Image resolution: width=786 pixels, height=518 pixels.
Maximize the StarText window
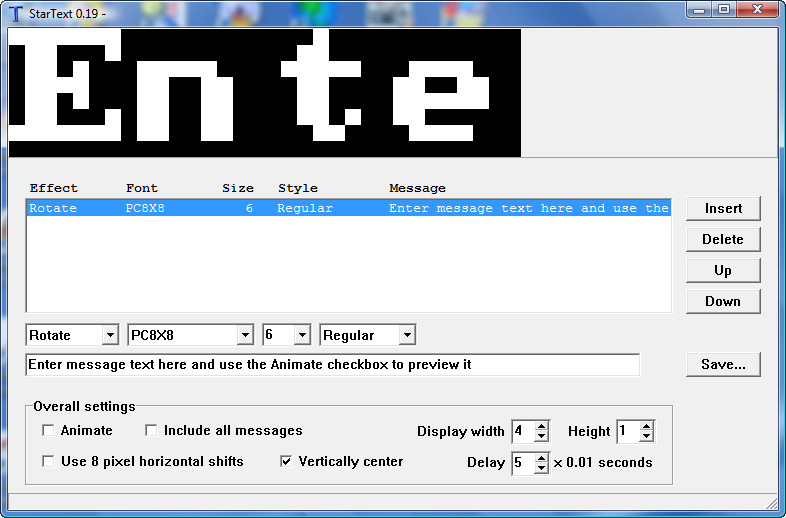(x=724, y=9)
